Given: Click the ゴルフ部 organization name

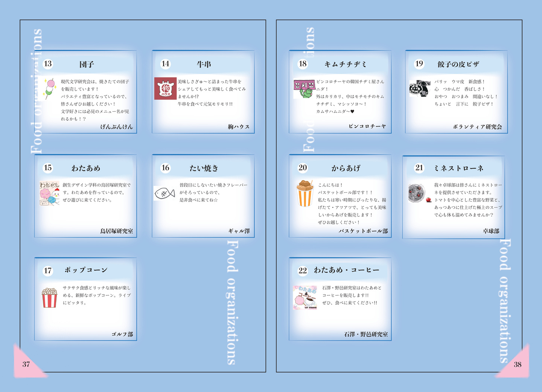Looking at the screenshot, I should click(x=122, y=334).
